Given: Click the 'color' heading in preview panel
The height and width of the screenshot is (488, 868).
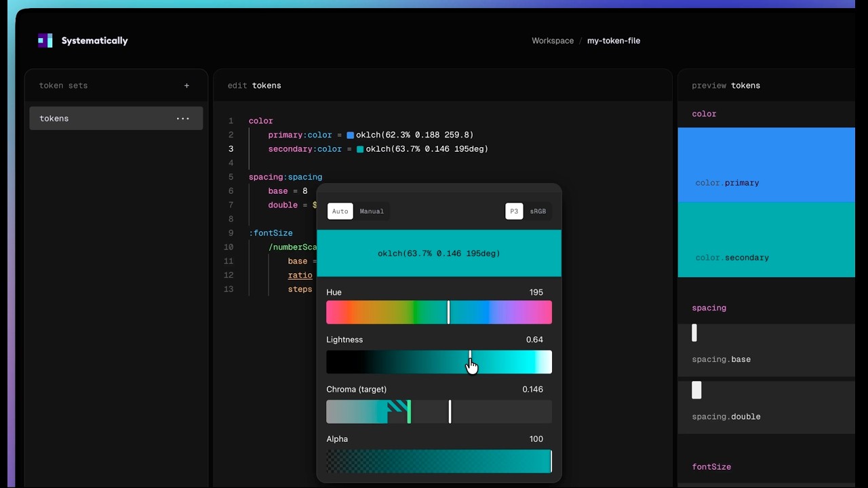Looking at the screenshot, I should pos(704,114).
